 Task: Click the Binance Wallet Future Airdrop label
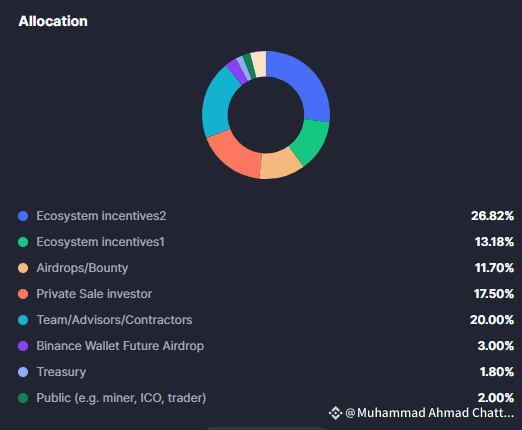120,346
